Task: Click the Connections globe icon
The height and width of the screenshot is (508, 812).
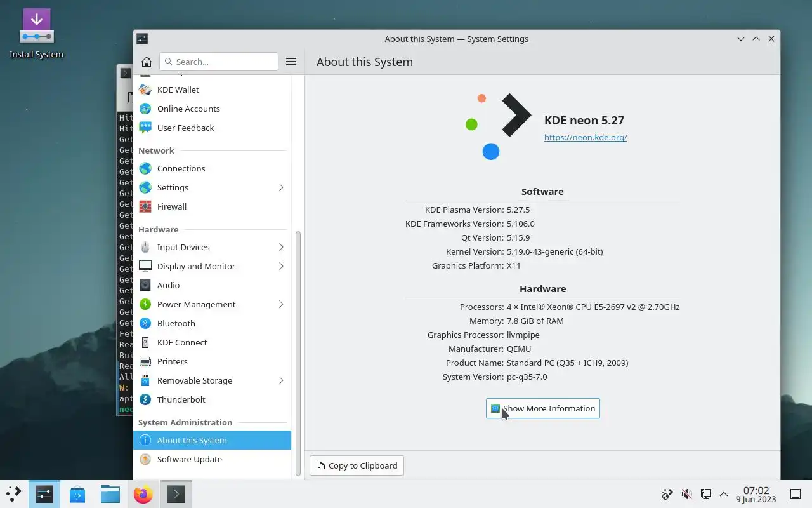Action: tap(145, 168)
